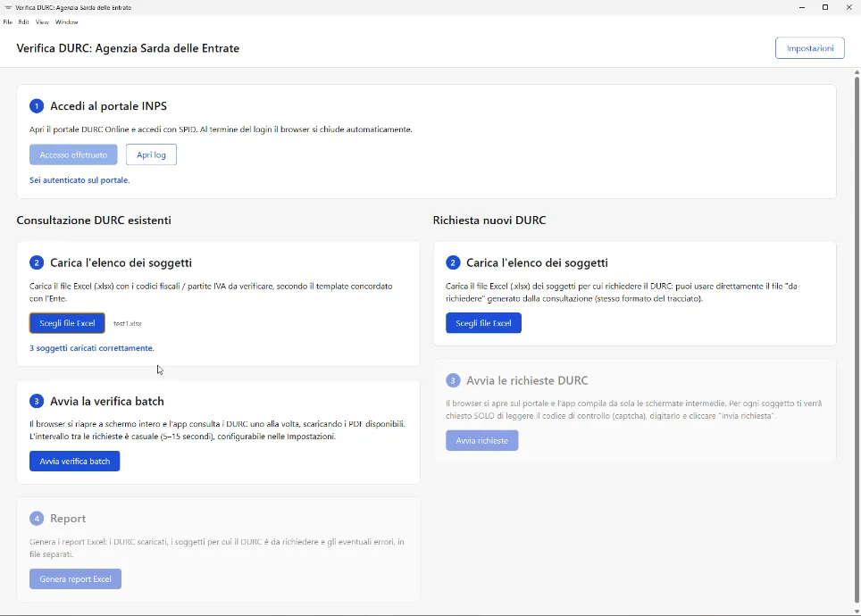This screenshot has height=616, width=861.
Task: Click the 'Richiesta nuovi DURC' section heading
Action: click(x=489, y=221)
